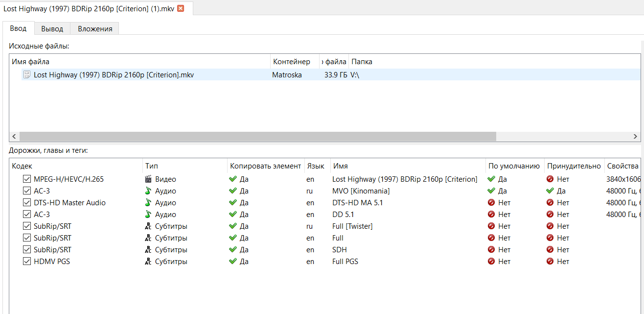Viewport: 644px width, 314px height.
Task: Disable the HDMV PGS subtitle track checkbox
Action: (27, 262)
